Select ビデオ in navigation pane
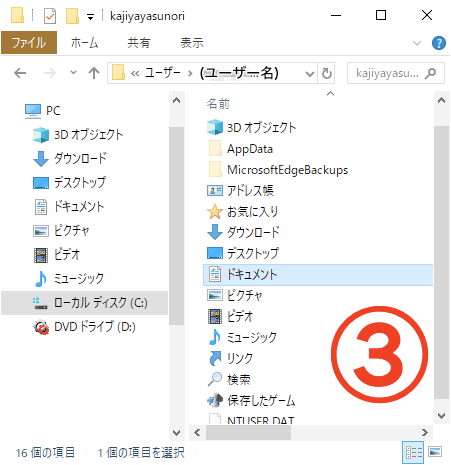 click(x=57, y=255)
